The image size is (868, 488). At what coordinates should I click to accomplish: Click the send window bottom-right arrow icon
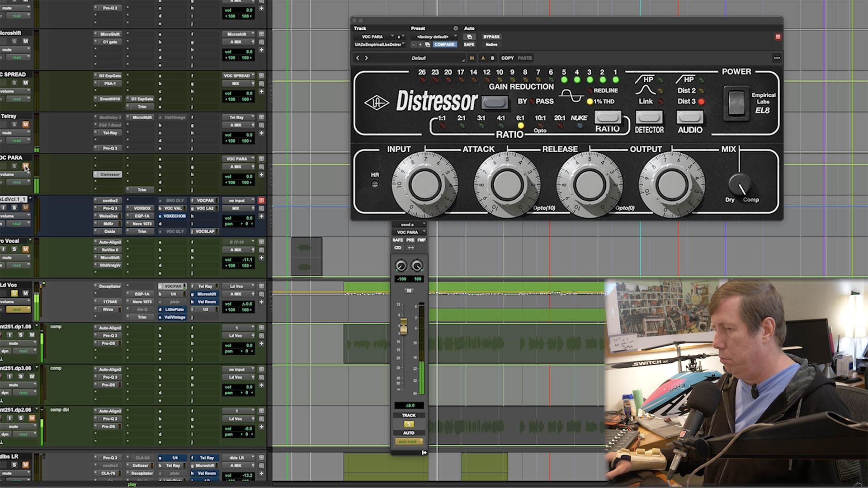(424, 452)
